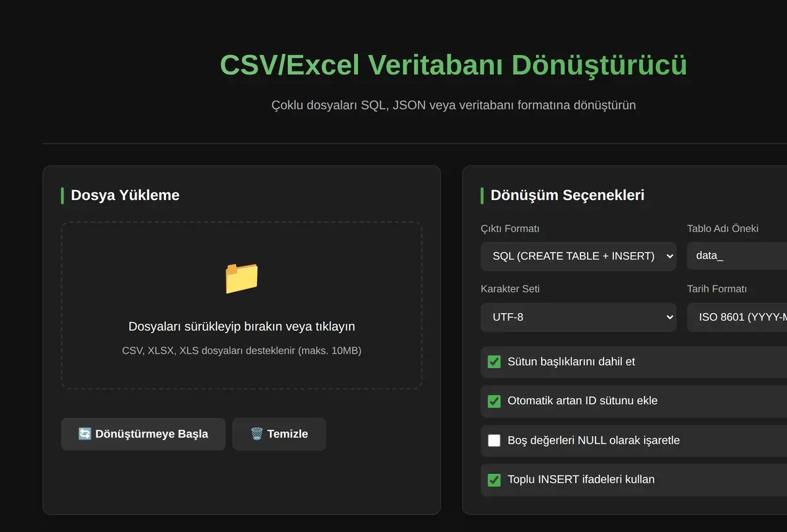Image resolution: width=787 pixels, height=532 pixels.
Task: Click 'CSV, XLSX, XLS dosyaları desteklenir' note
Action: [x=241, y=350]
